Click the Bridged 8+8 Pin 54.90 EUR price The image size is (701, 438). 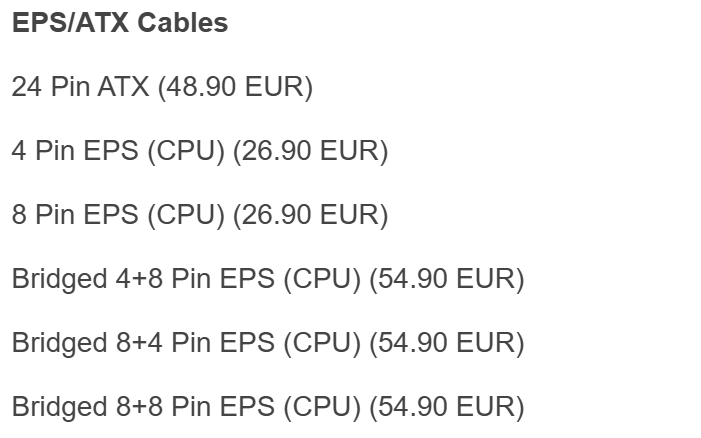(446, 407)
